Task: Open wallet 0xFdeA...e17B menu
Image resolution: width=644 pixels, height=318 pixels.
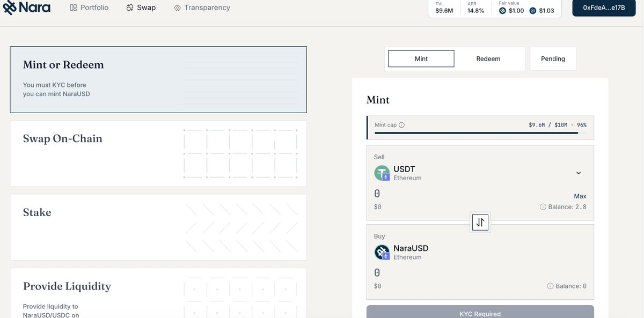Action: coord(604,8)
